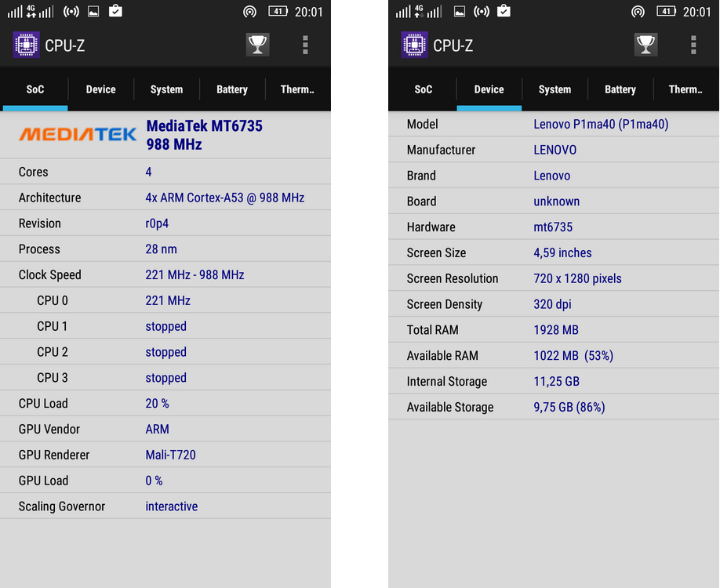Tap battery 41 indicator on Device screen

[x=667, y=11]
